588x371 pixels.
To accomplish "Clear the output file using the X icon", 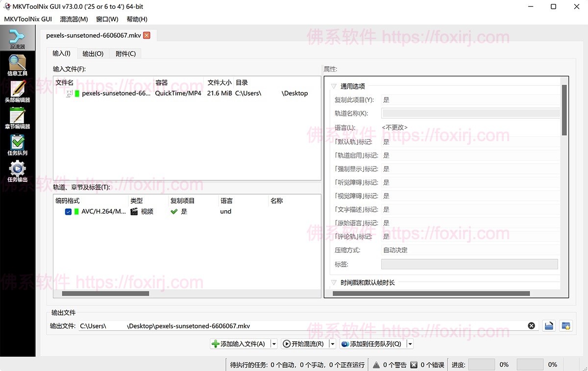I will click(531, 325).
